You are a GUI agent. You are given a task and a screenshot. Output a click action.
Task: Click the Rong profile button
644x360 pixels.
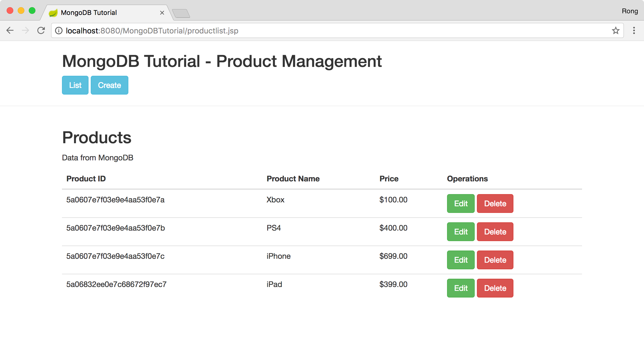(630, 11)
